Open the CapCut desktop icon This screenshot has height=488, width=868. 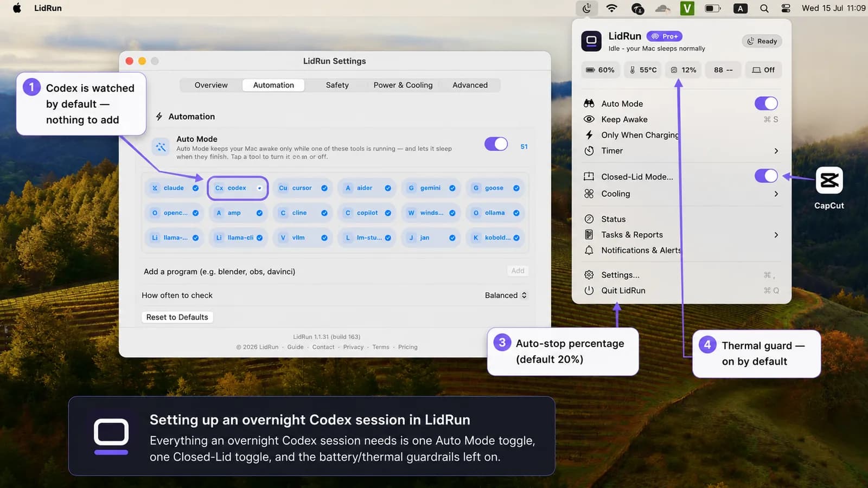tap(829, 181)
